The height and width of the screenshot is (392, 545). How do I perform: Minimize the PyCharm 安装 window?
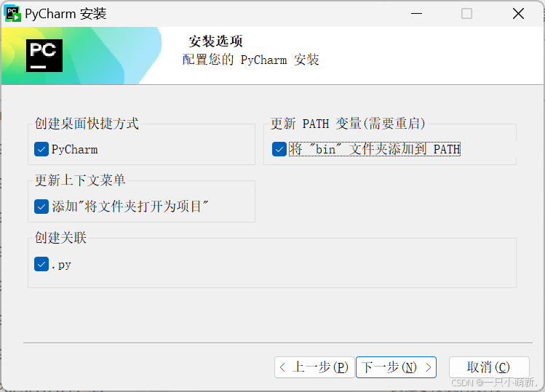416,14
